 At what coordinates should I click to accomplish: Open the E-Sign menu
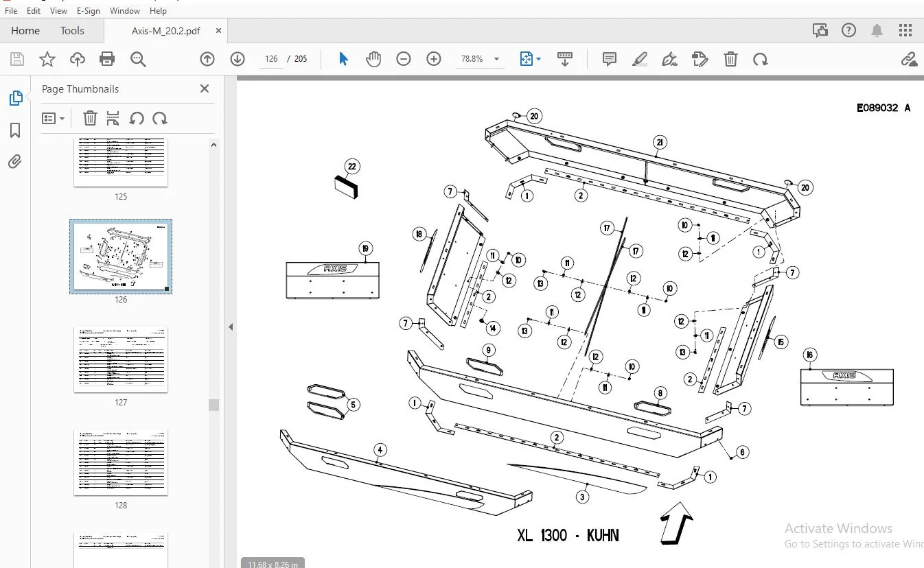pos(88,10)
